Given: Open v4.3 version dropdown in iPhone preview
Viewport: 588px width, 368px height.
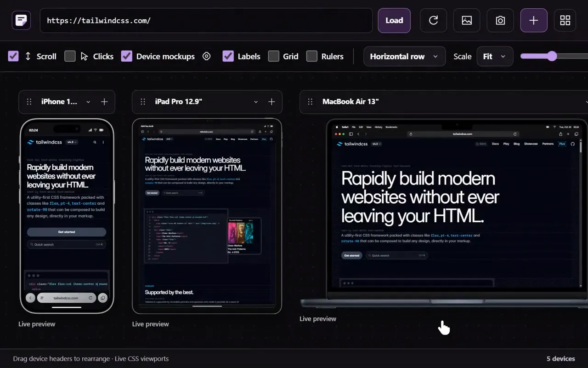Looking at the screenshot, I should 72,142.
